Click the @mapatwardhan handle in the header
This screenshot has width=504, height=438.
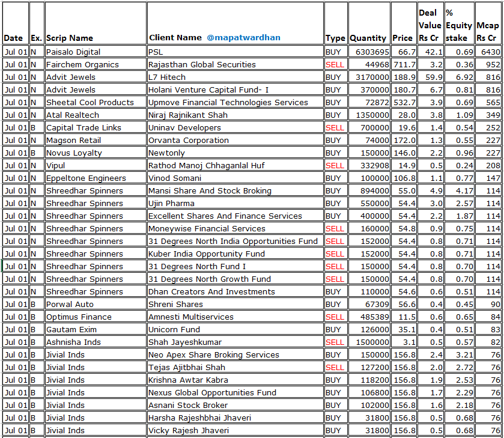(243, 38)
